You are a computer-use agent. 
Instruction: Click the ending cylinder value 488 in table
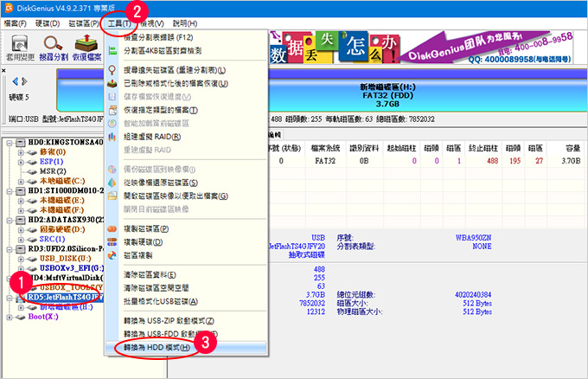click(x=492, y=161)
